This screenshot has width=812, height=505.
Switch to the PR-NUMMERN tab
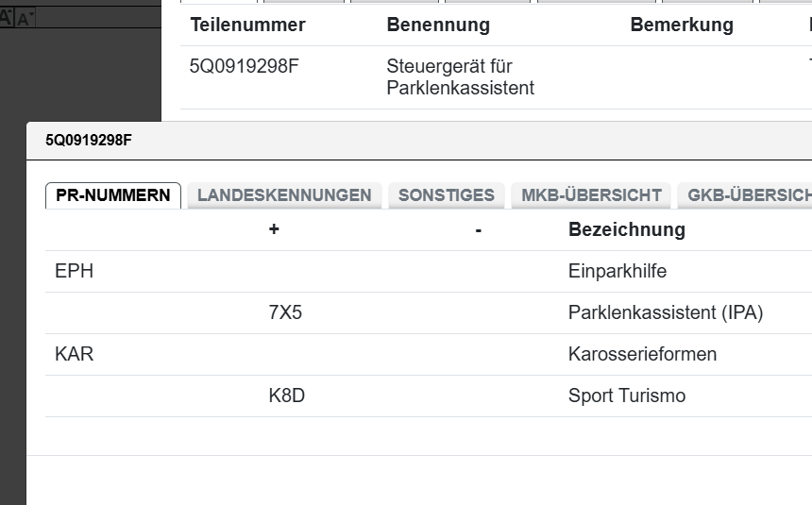113,195
